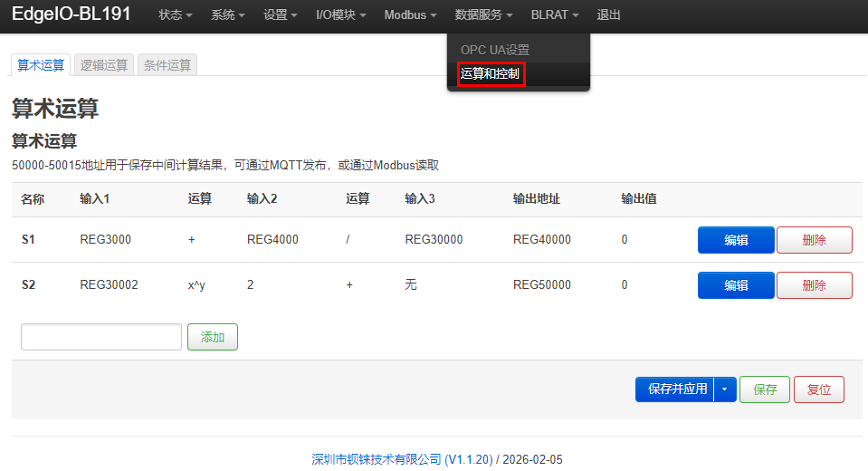This screenshot has width=868, height=471.
Task: Click the 无 value in S2 row
Action: pyautogui.click(x=411, y=284)
